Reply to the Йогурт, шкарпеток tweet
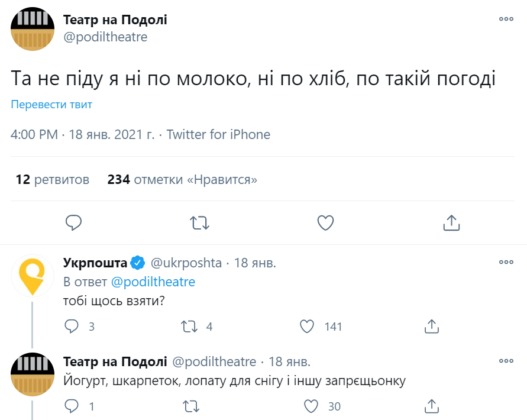 point(72,406)
